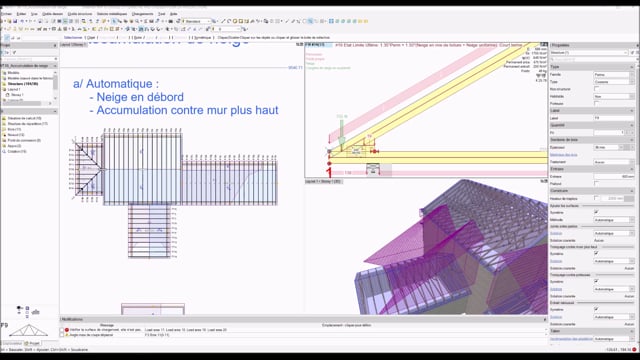
Task: Select Point de connexion (8) in the object list
Action: (24, 140)
